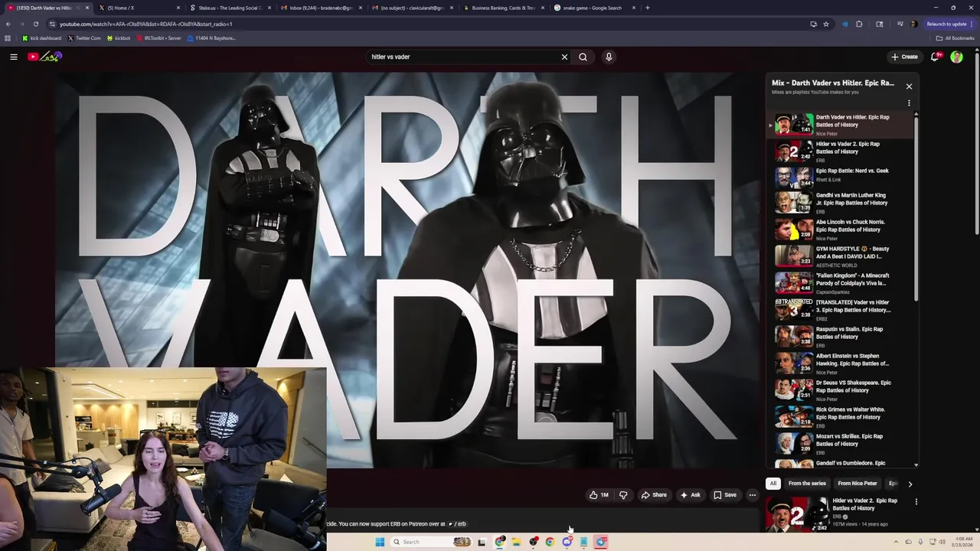This screenshot has height=551, width=980.
Task: Dislike the video with thumbs down
Action: click(623, 495)
